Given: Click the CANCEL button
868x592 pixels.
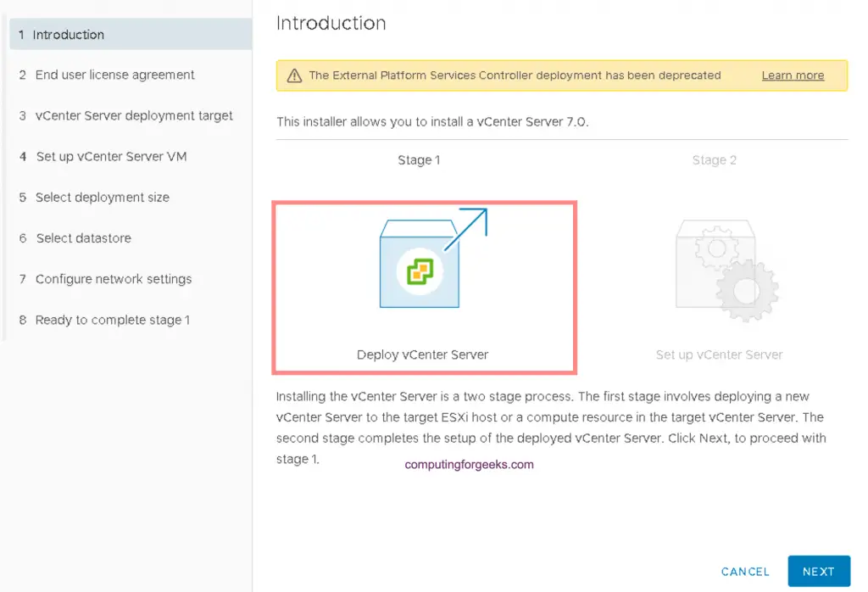Looking at the screenshot, I should point(745,572).
